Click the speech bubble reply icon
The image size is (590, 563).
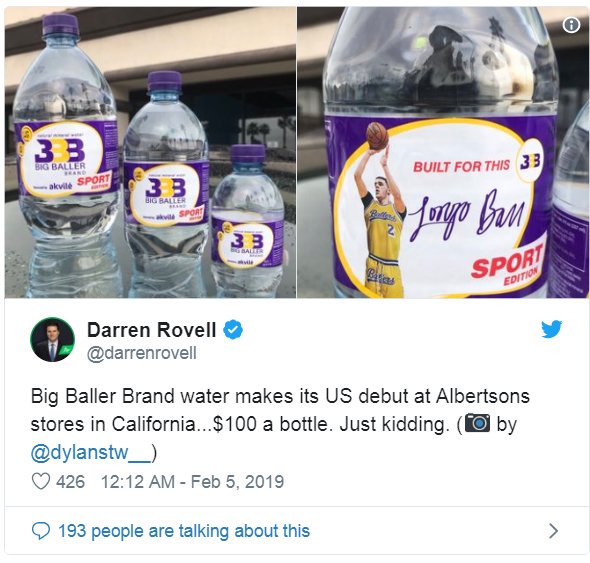click(41, 531)
